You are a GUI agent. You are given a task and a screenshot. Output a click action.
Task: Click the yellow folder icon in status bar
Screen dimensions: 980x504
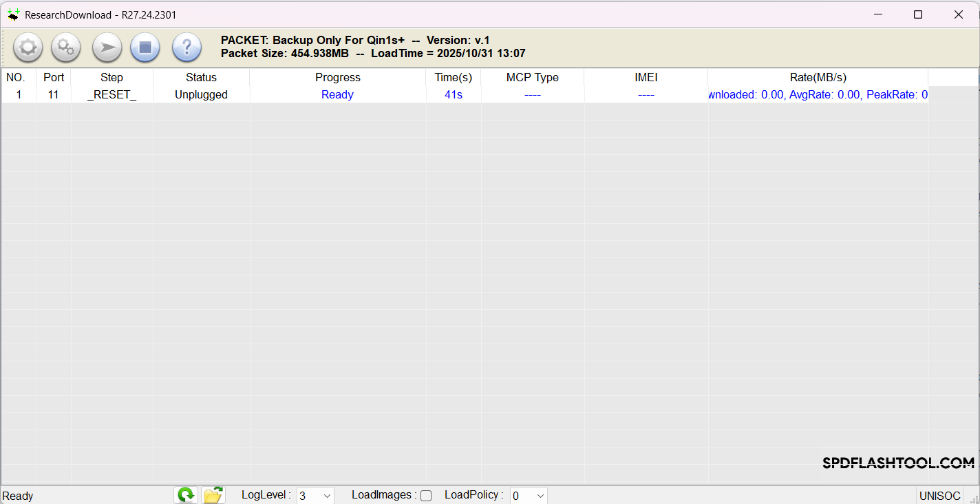click(213, 495)
